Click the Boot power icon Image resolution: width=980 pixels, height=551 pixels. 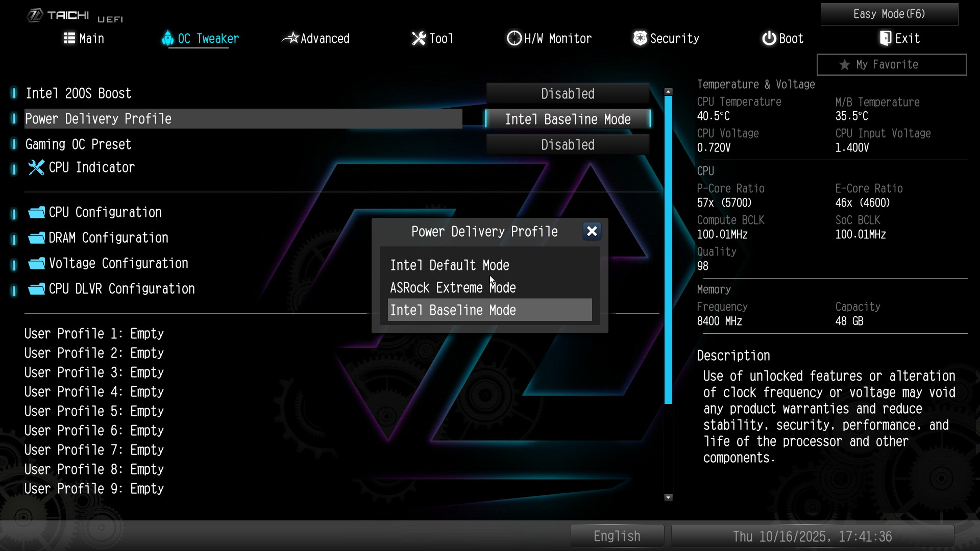769,38
